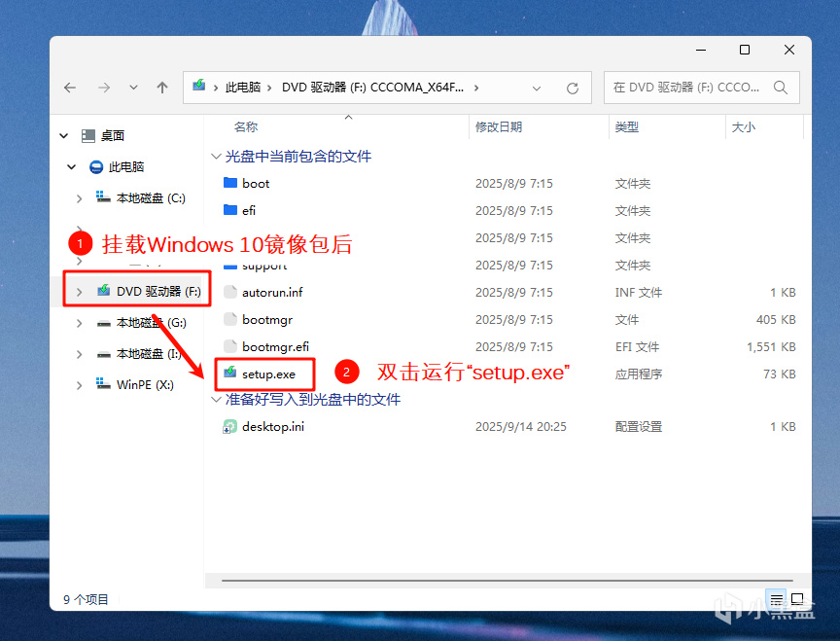The height and width of the screenshot is (641, 840).
Task: Click the desktop.ini file name
Action: (273, 427)
